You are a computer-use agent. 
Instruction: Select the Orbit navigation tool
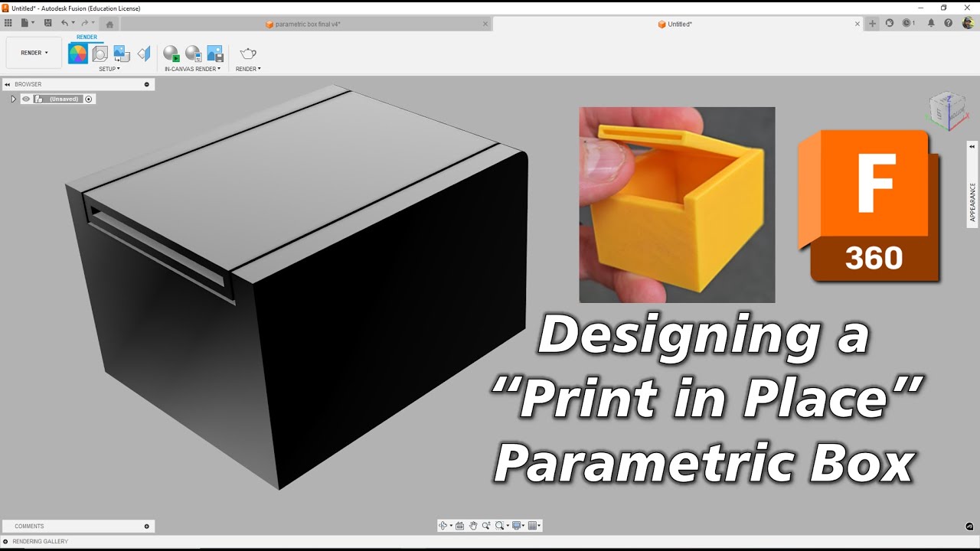[444, 526]
